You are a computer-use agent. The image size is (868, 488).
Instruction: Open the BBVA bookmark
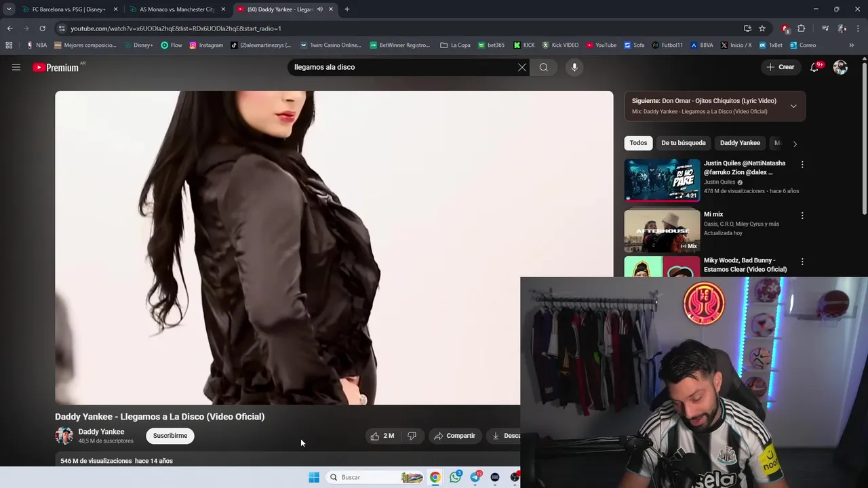pyautogui.click(x=702, y=45)
